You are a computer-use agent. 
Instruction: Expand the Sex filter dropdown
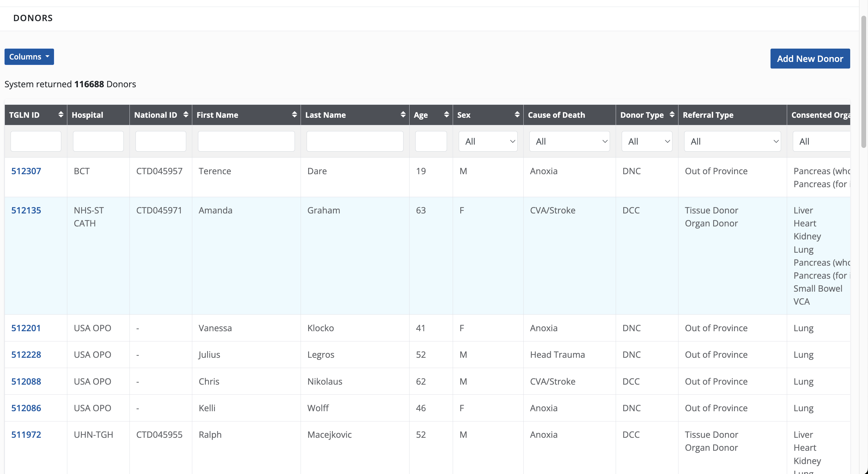[x=488, y=141]
